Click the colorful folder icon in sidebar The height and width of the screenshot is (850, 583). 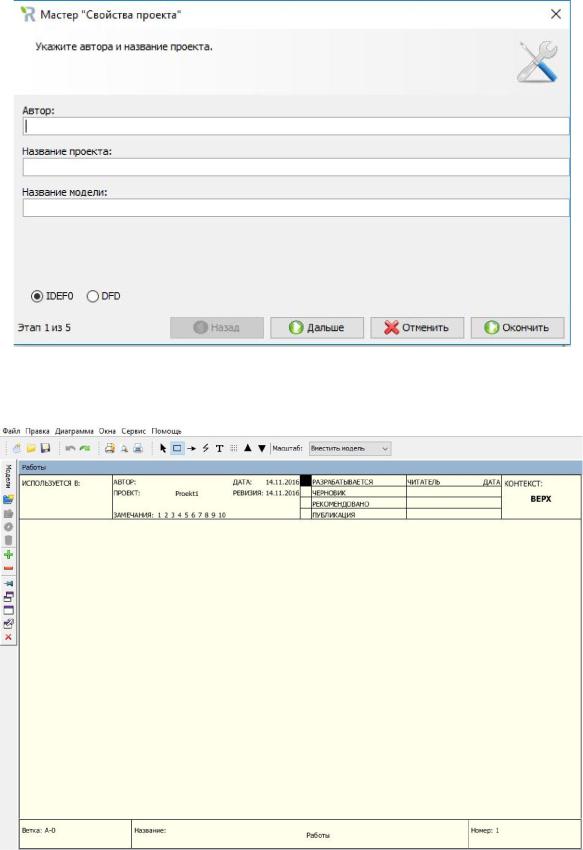8,499
